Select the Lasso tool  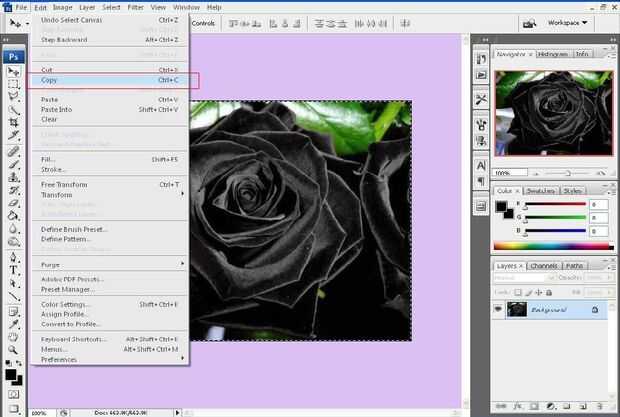click(13, 96)
